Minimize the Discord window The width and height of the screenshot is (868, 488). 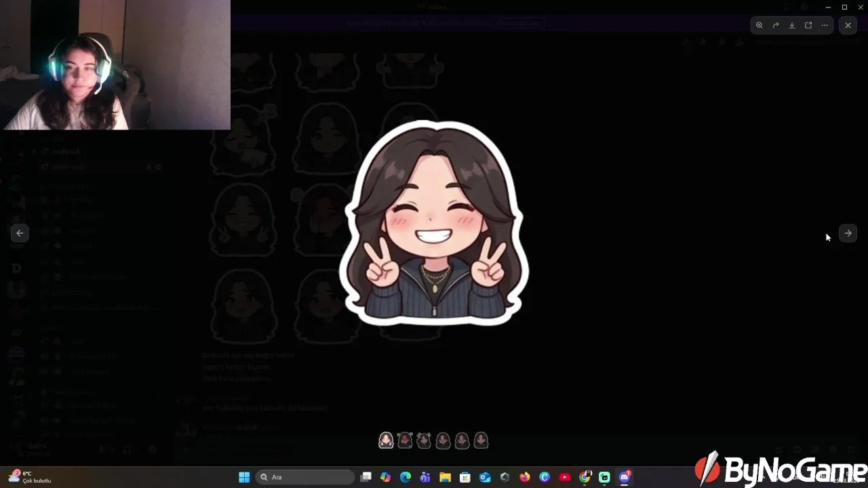coord(828,7)
